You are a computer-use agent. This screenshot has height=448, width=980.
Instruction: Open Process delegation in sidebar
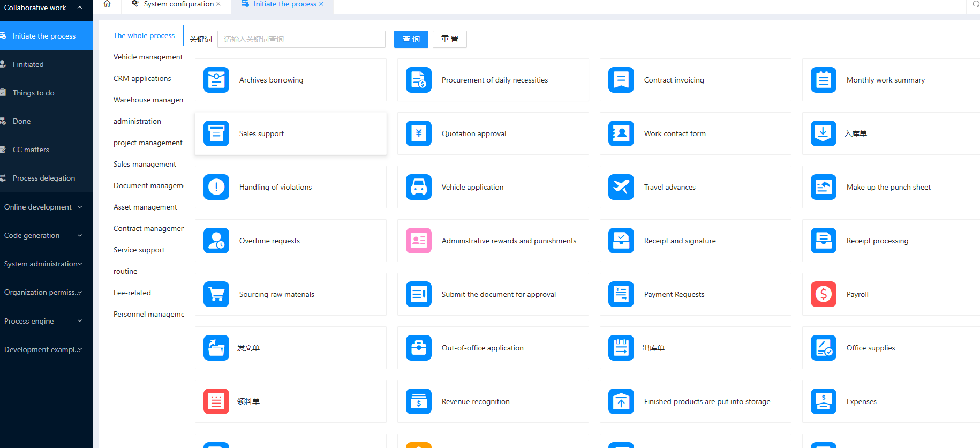47,178
